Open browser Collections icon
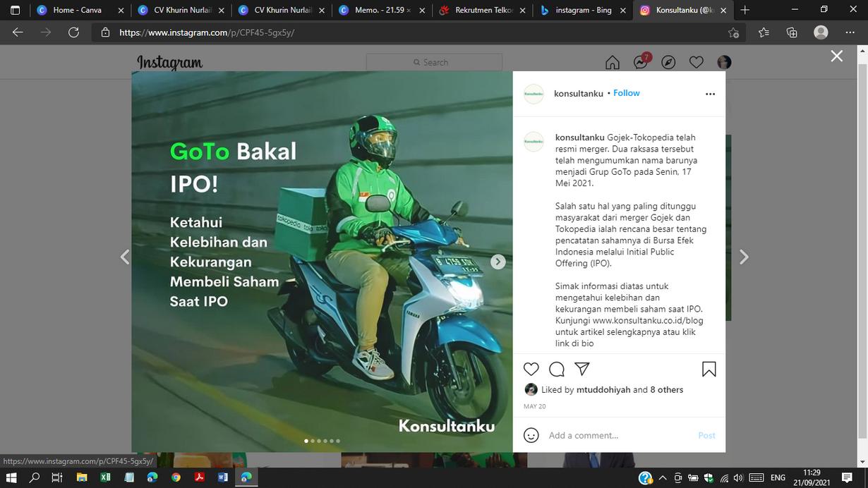Screen dimensions: 868x488 (x=792, y=32)
